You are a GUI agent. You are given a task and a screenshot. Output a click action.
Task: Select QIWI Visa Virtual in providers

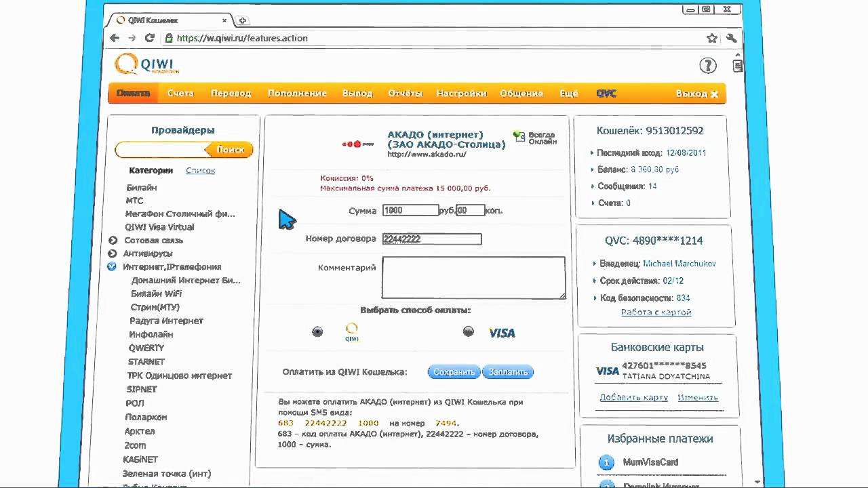[x=159, y=227]
